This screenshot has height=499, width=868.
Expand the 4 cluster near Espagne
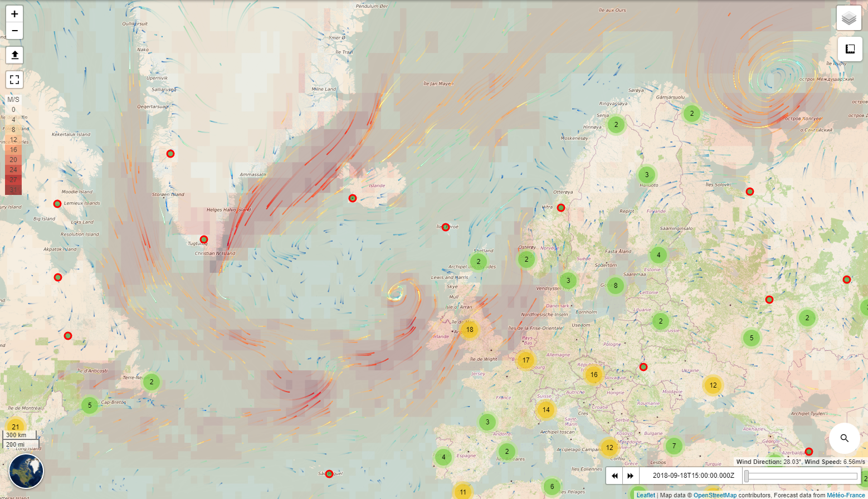pyautogui.click(x=443, y=457)
